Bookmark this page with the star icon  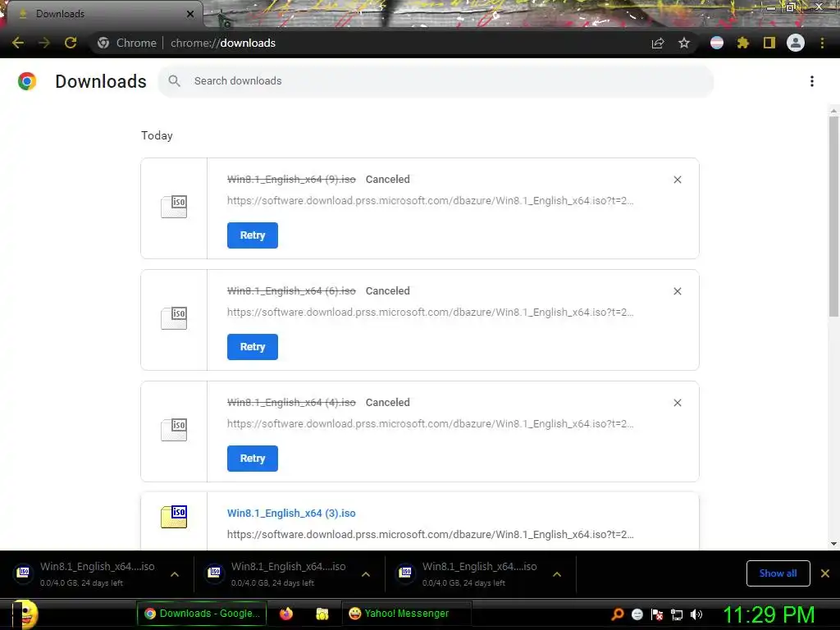[684, 43]
